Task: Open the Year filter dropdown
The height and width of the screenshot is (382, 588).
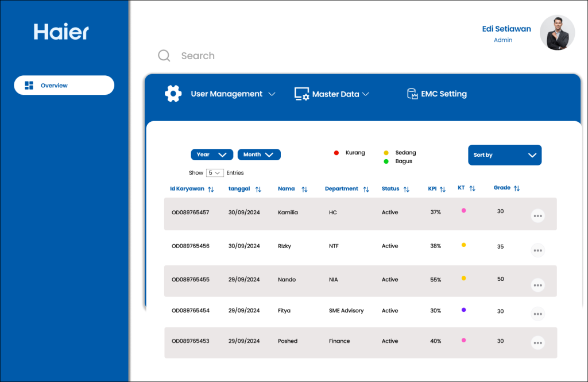Action: point(212,155)
